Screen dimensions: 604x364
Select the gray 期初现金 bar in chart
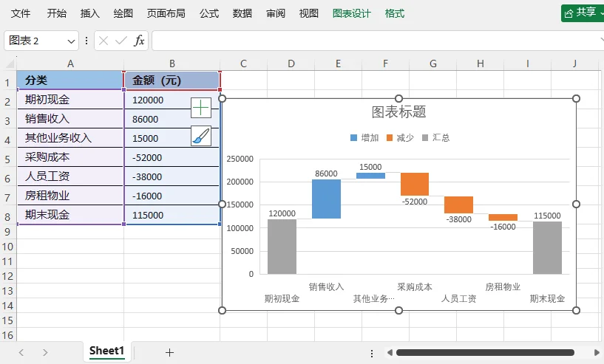[282, 247]
